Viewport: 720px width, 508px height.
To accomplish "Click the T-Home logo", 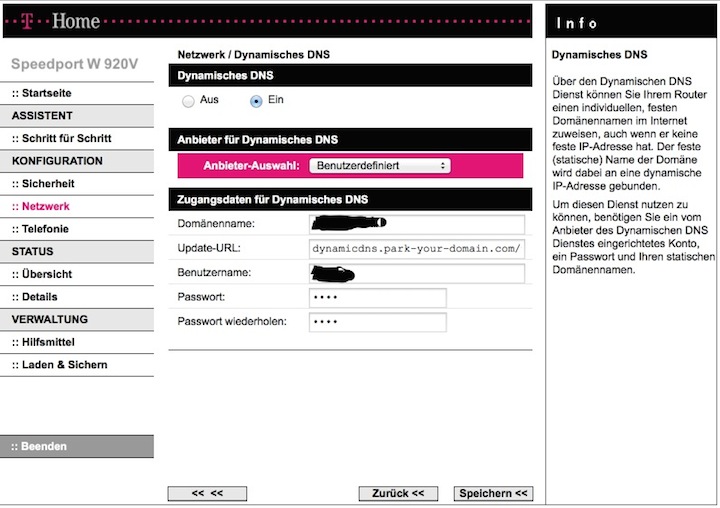I will [x=61, y=21].
